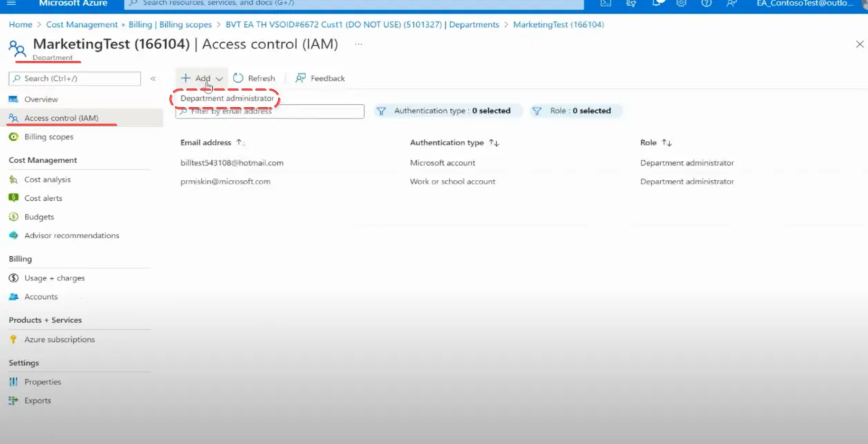Click the sidebar Search (Ctrl+/) box
Screen dimensions: 868x444
click(75, 78)
